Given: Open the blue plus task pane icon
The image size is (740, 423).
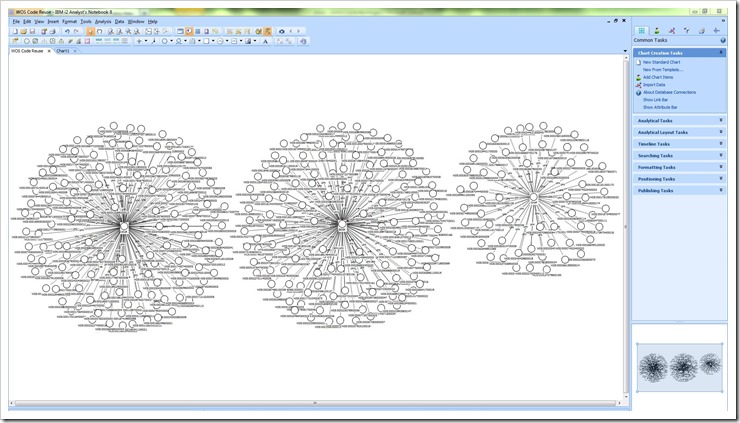Looking at the screenshot, I should 716,31.
